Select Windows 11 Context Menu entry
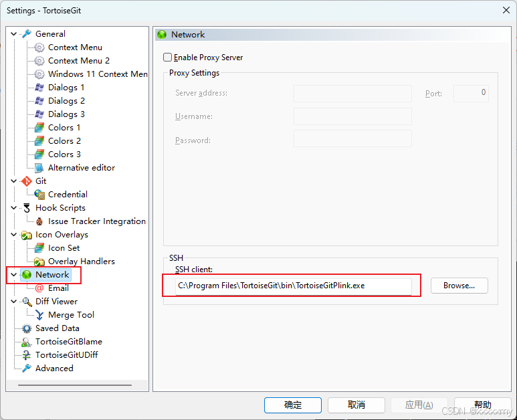Screen dimensions: 517x420 pyautogui.click(x=98, y=74)
